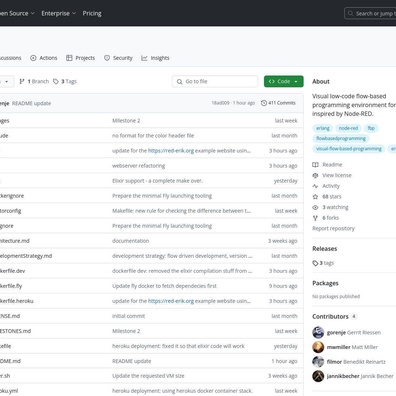This screenshot has height=396, width=396.
Task: Open View license link
Action: [337, 175]
